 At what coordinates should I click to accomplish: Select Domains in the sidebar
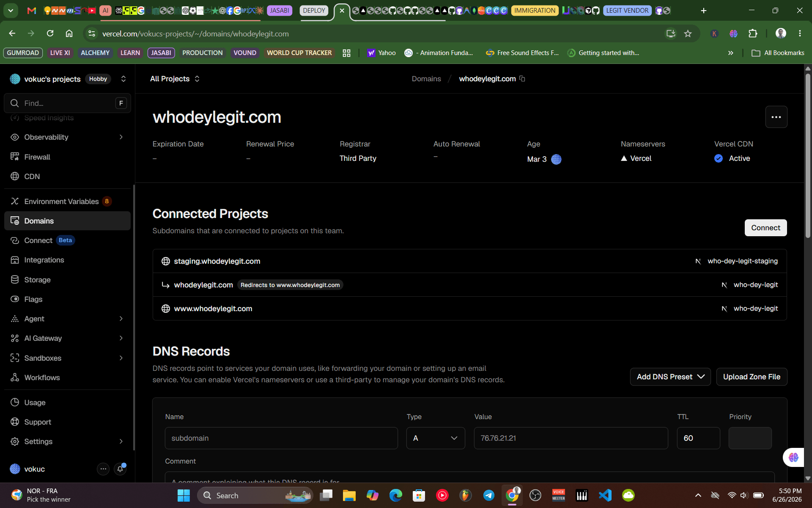coord(68,221)
